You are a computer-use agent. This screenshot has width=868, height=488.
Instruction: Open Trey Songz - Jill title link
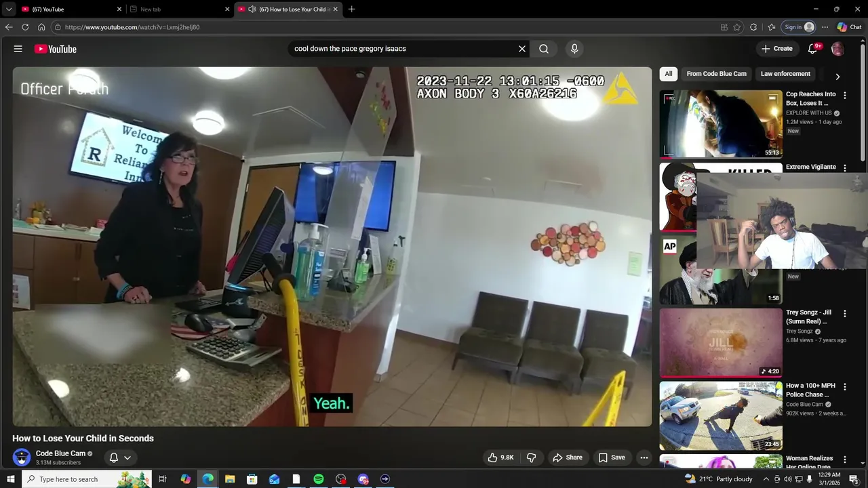pos(808,317)
